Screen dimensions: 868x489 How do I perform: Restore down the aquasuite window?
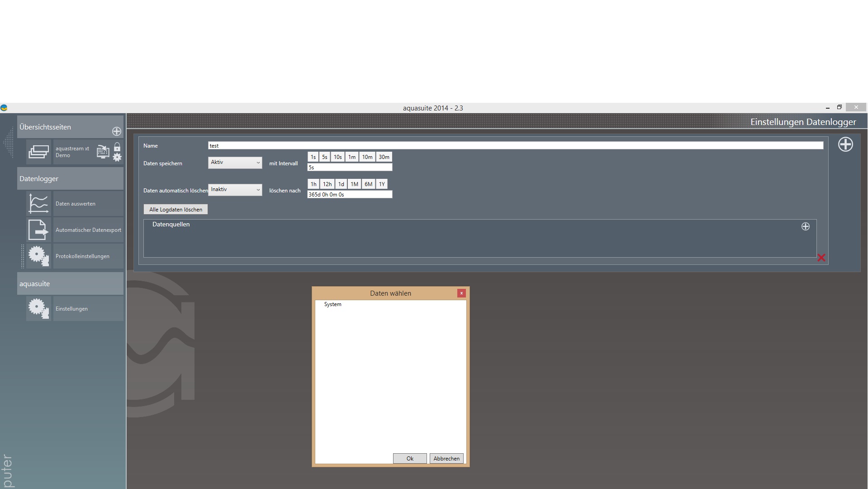click(840, 107)
